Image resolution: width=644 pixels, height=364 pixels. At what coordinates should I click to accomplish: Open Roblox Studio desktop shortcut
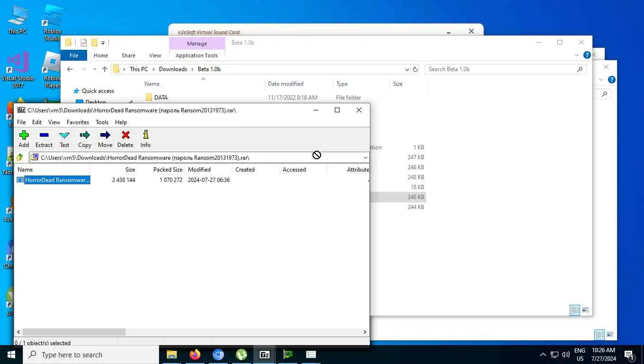click(x=52, y=23)
